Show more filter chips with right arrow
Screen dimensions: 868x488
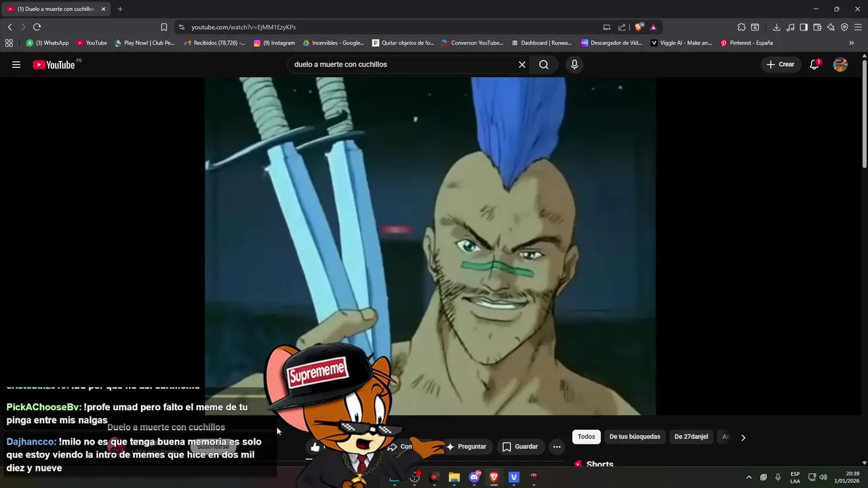(x=743, y=437)
